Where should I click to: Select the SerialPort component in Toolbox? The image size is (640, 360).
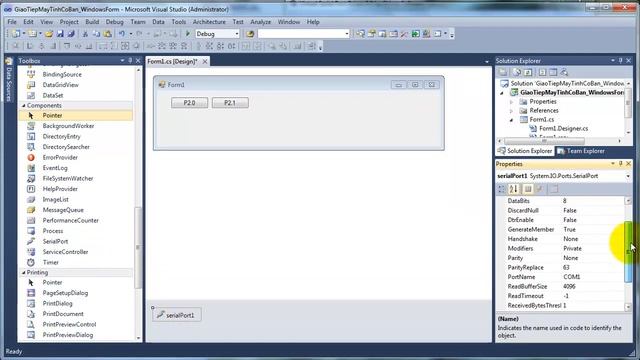point(55,241)
